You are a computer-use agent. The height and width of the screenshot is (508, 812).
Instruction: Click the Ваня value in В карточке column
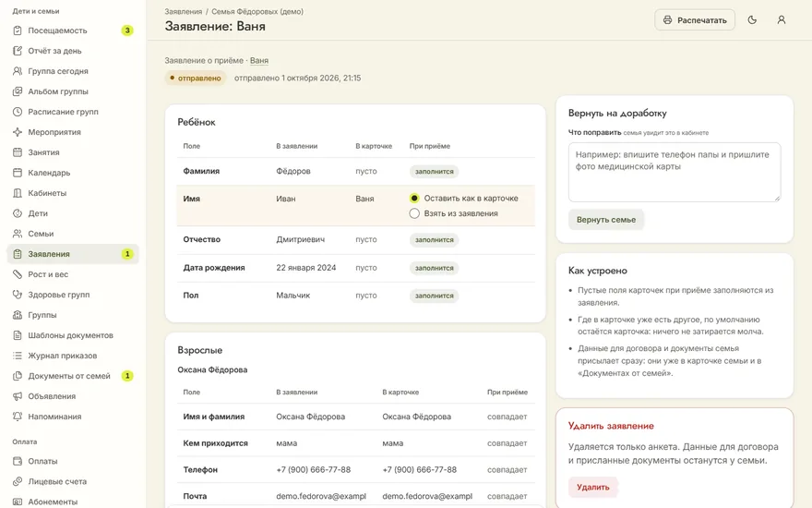[x=364, y=199]
